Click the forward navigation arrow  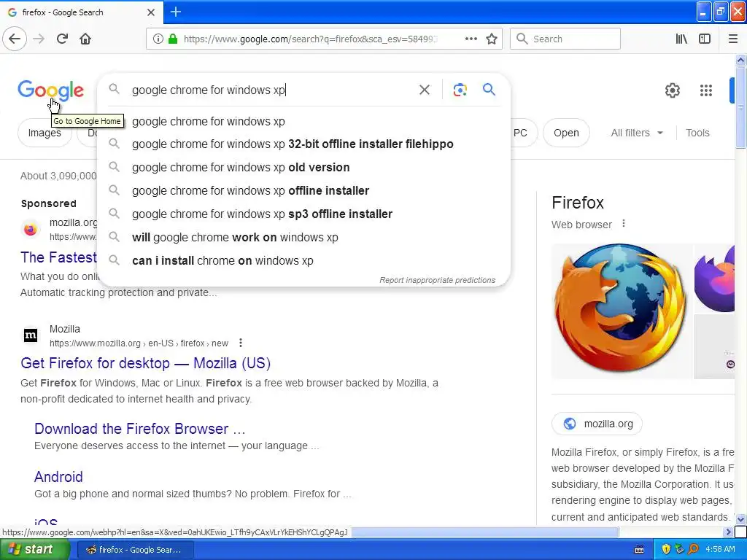click(x=39, y=39)
